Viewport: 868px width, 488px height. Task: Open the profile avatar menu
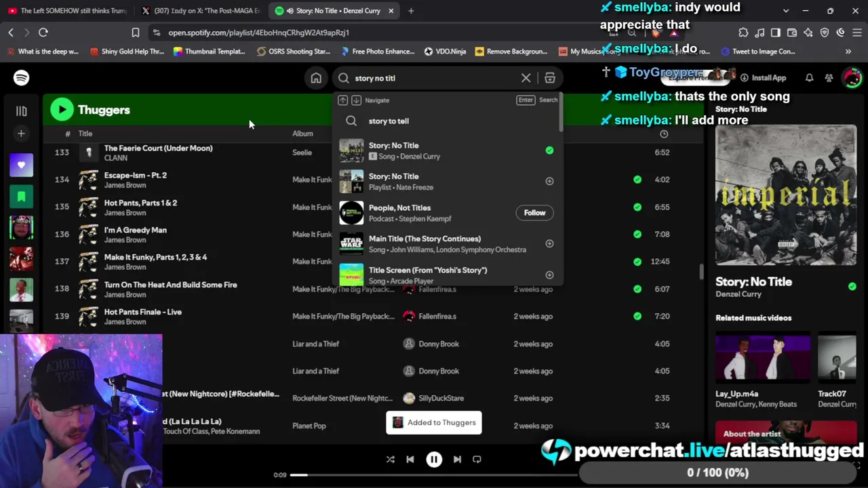852,78
